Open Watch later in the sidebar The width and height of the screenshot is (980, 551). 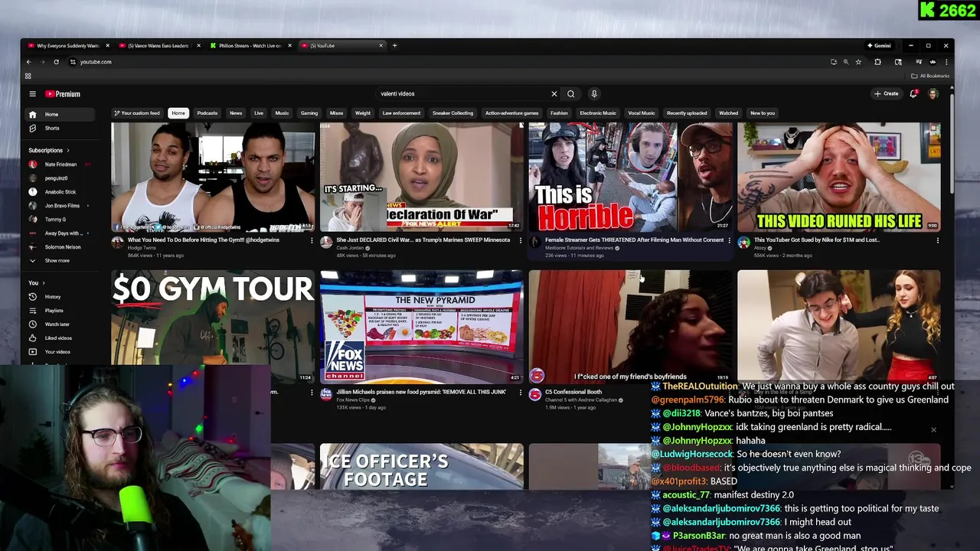[x=60, y=324]
